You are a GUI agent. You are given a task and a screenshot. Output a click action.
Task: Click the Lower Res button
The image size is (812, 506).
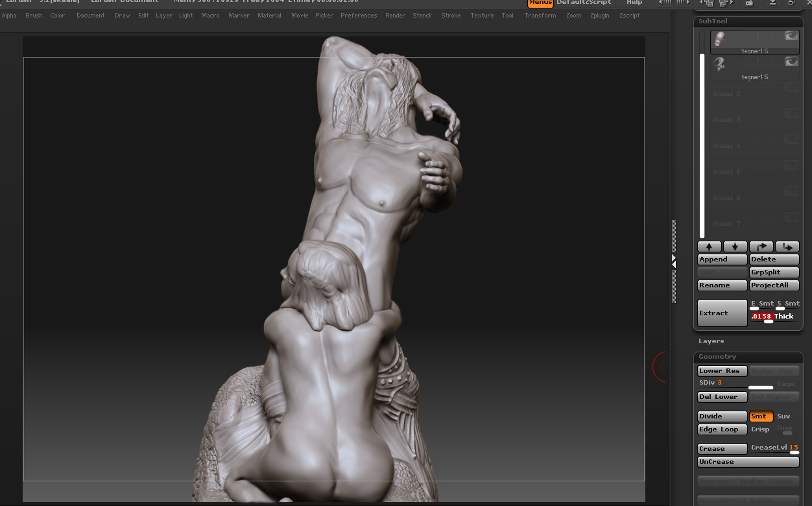click(x=722, y=371)
